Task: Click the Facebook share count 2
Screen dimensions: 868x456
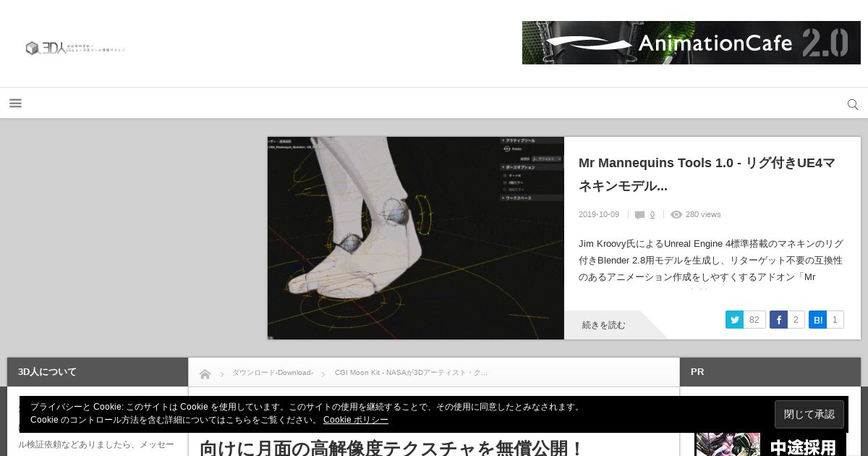Action: (x=796, y=320)
